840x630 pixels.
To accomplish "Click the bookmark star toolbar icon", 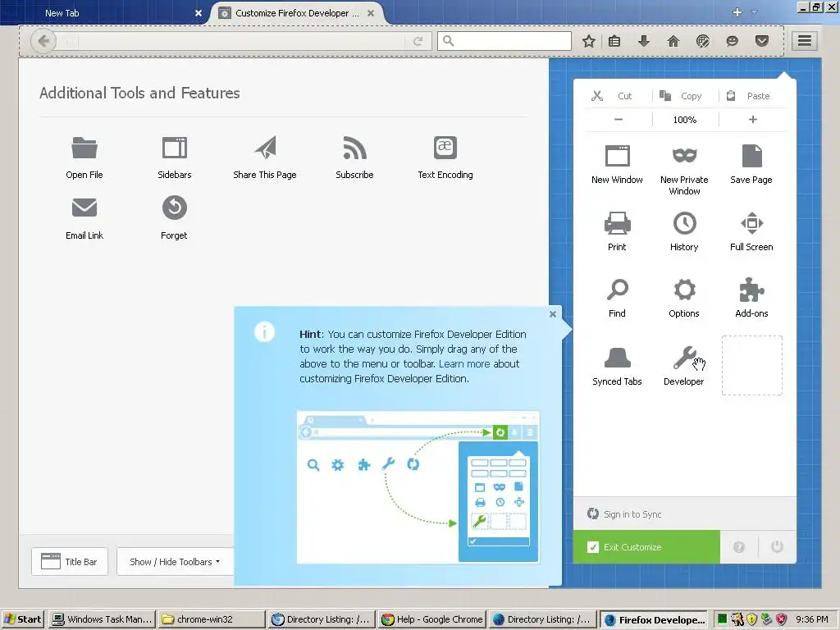I will (x=588, y=41).
